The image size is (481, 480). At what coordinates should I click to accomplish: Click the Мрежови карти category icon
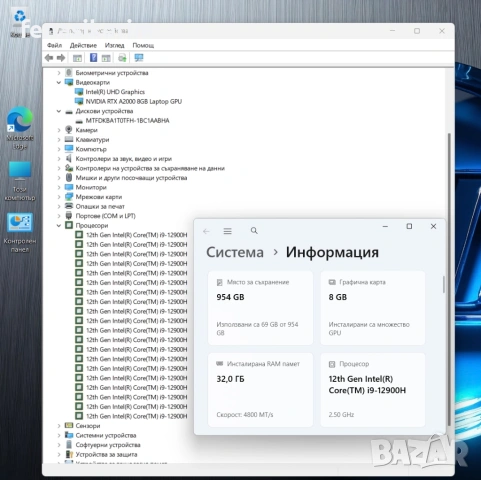(69, 197)
